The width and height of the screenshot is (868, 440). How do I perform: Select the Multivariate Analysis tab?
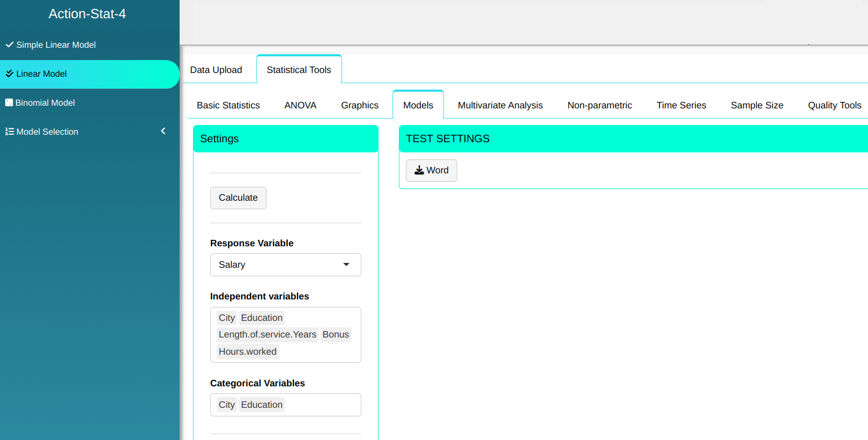[500, 105]
